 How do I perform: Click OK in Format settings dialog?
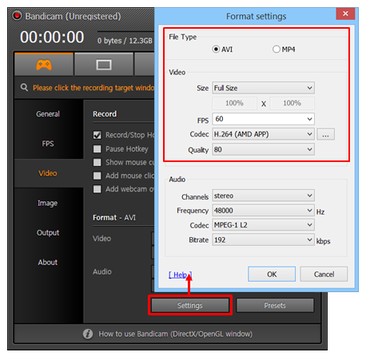272,274
